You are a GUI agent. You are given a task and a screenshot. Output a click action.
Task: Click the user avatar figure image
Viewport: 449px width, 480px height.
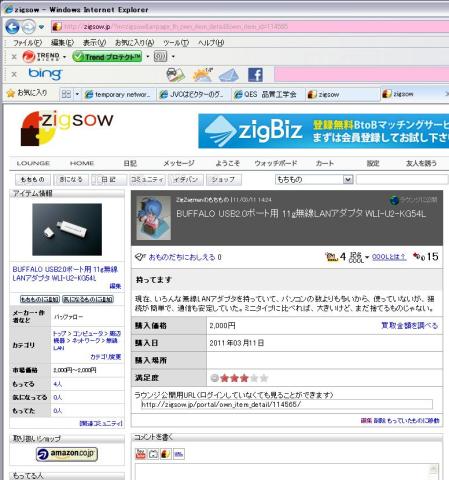154,218
